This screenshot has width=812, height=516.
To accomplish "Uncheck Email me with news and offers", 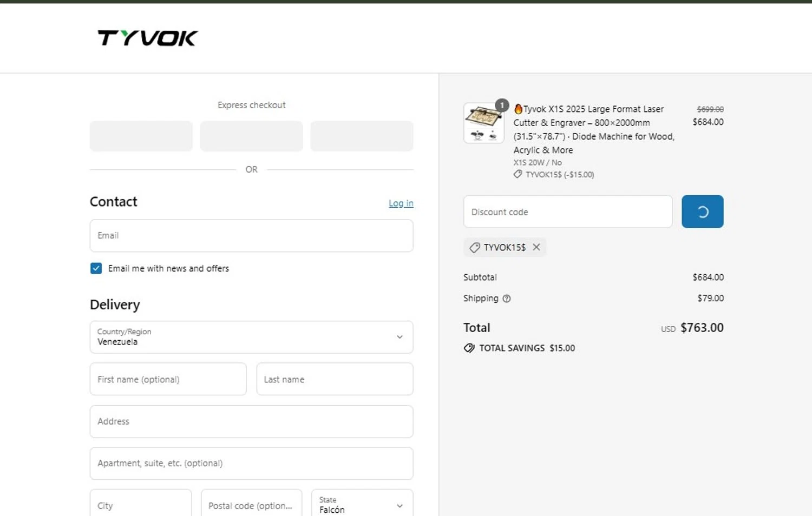I will (96, 268).
